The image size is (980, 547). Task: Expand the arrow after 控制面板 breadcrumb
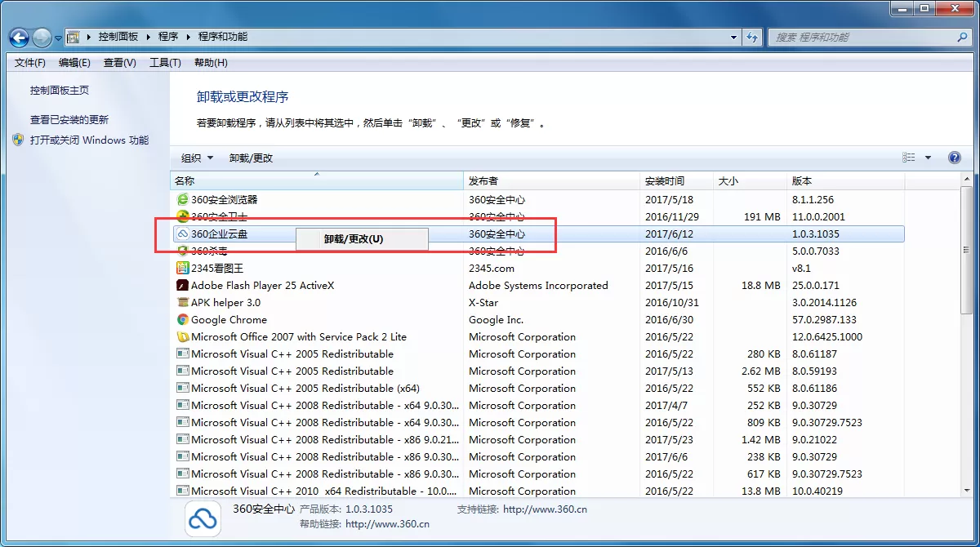pyautogui.click(x=148, y=38)
